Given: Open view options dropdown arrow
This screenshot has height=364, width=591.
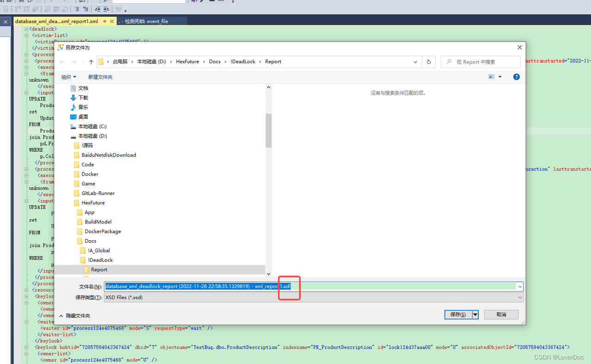Looking at the screenshot, I should (500, 77).
